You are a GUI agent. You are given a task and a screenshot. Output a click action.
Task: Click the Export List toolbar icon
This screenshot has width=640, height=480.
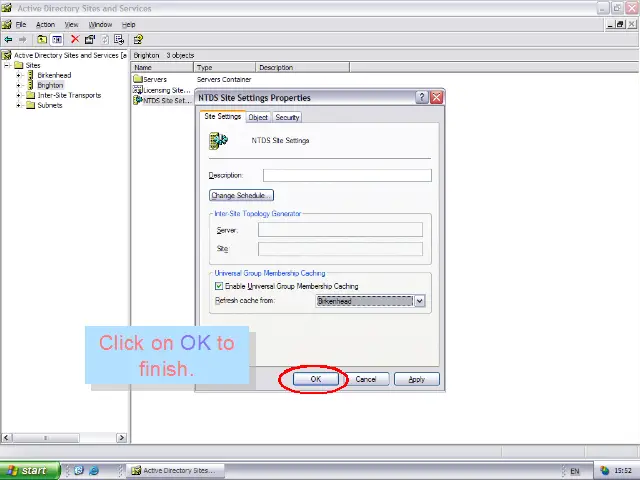[119, 40]
